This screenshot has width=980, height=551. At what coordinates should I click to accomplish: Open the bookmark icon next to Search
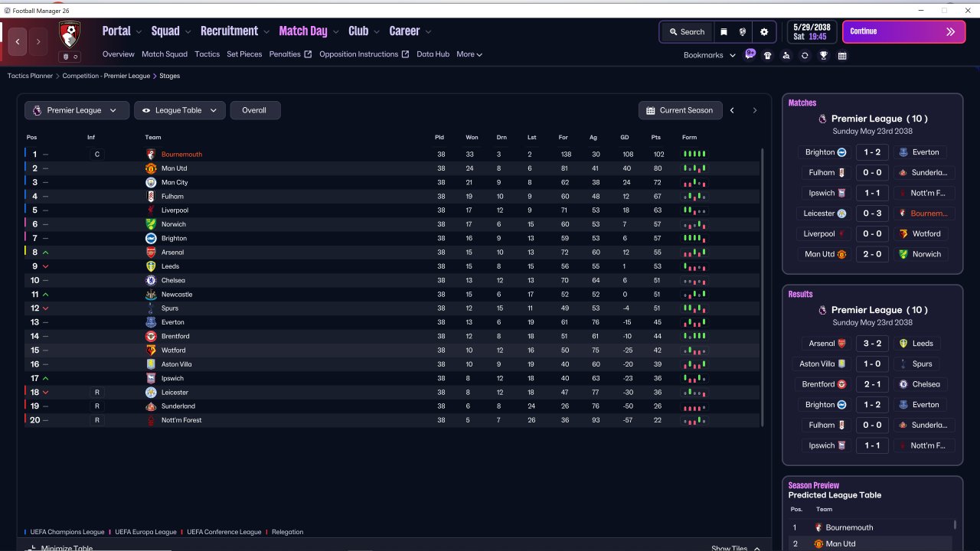click(x=724, y=32)
